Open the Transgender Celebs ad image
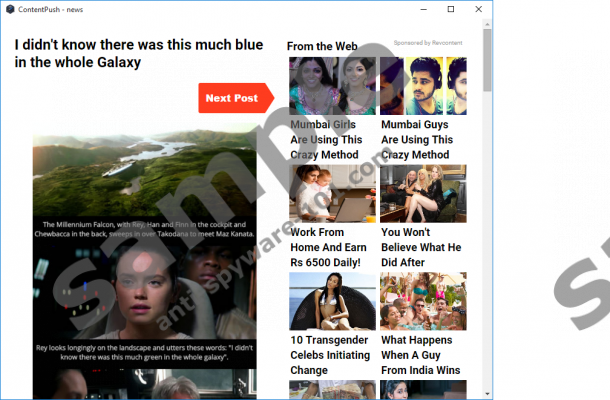This screenshot has width=610, height=400. (x=332, y=301)
